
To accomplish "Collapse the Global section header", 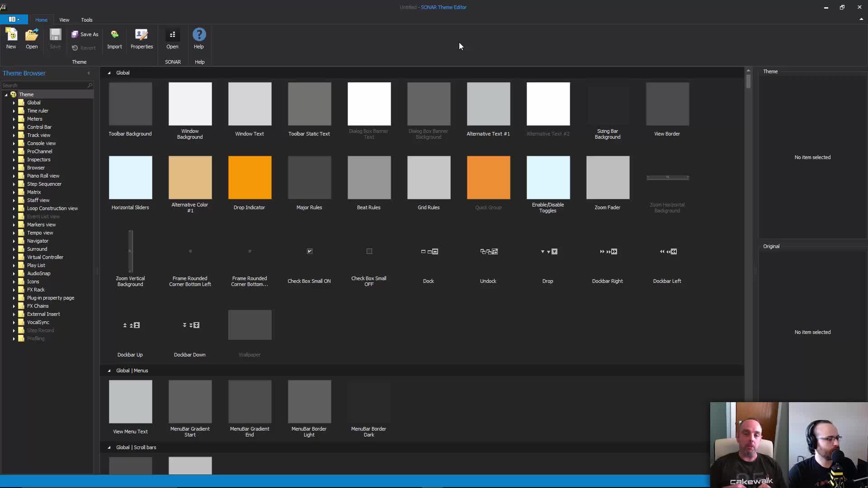I will coord(109,73).
